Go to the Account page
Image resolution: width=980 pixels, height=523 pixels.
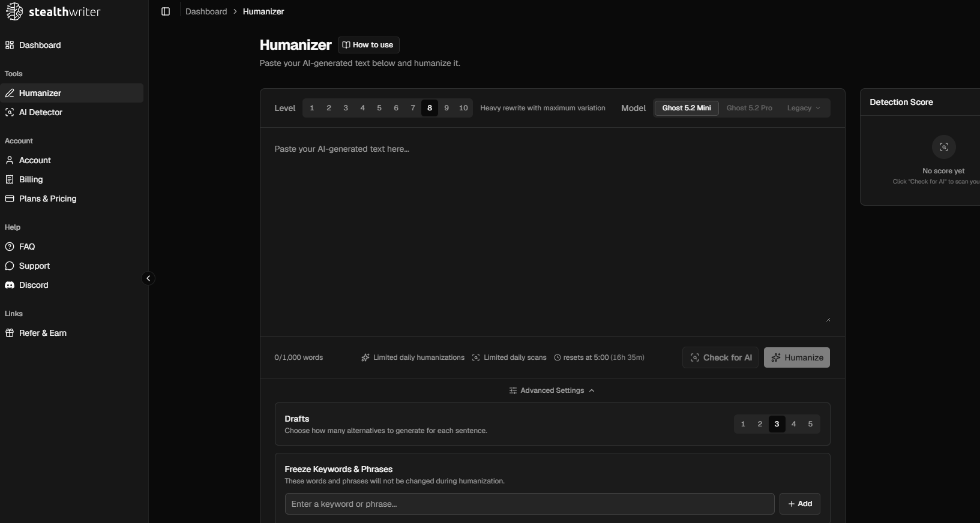coord(72,160)
